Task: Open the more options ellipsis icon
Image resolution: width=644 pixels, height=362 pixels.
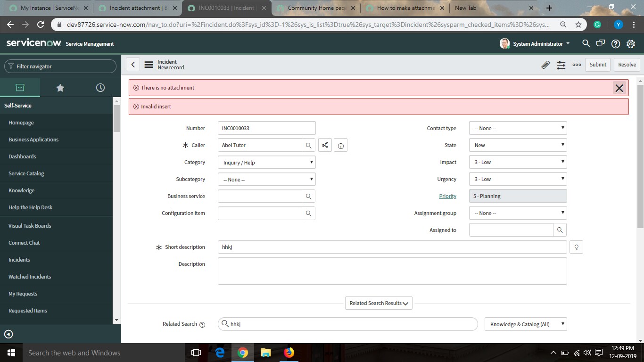Action: [x=577, y=65]
